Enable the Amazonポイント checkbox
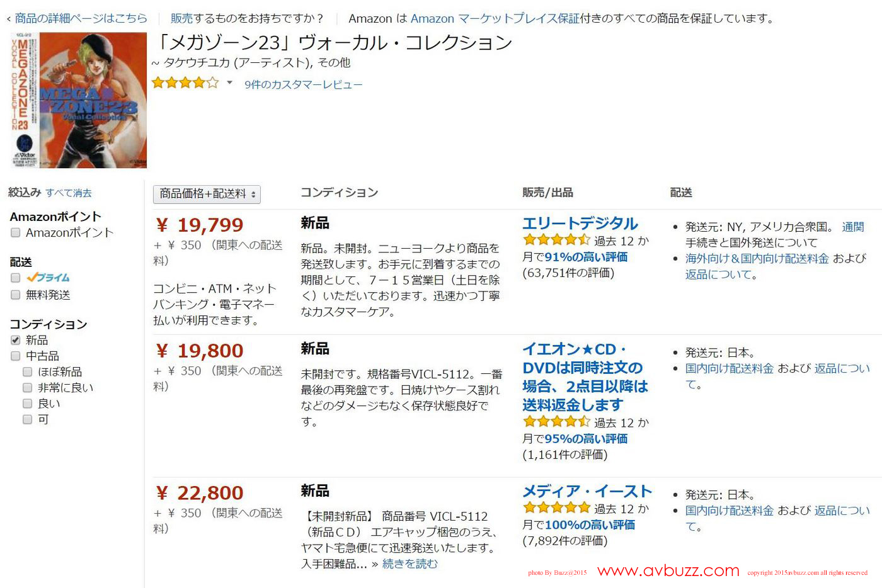This screenshot has height=588, width=882. (x=16, y=233)
